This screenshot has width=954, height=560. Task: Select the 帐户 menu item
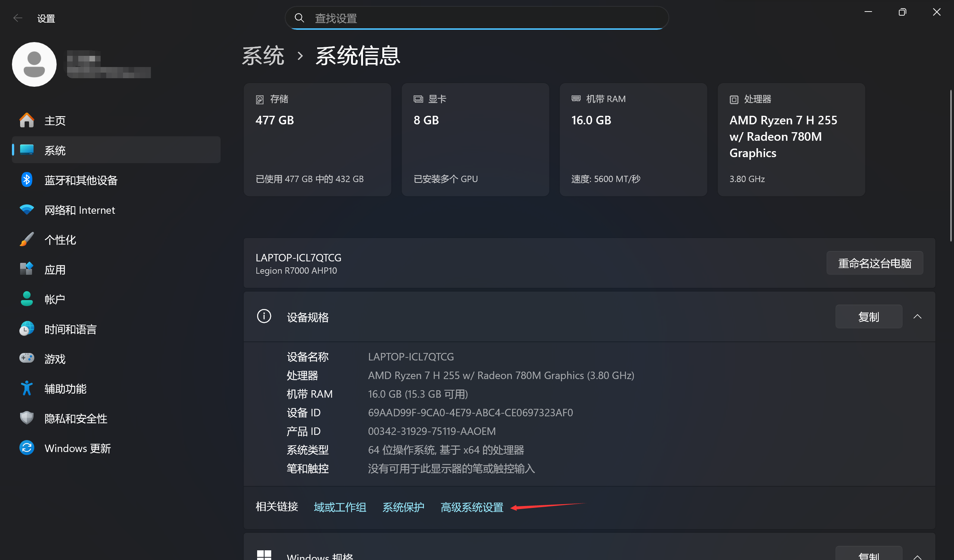tap(54, 299)
